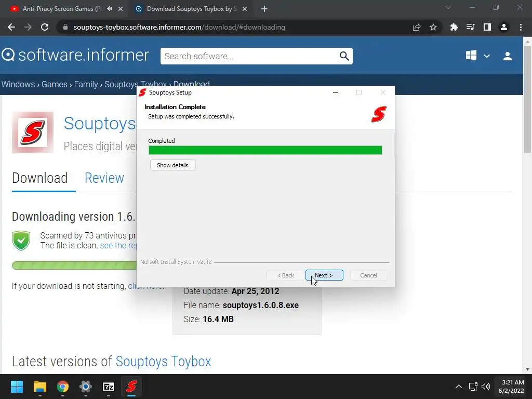532x399 pixels.
Task: Click the installer Completed progress bar
Action: pyautogui.click(x=265, y=150)
